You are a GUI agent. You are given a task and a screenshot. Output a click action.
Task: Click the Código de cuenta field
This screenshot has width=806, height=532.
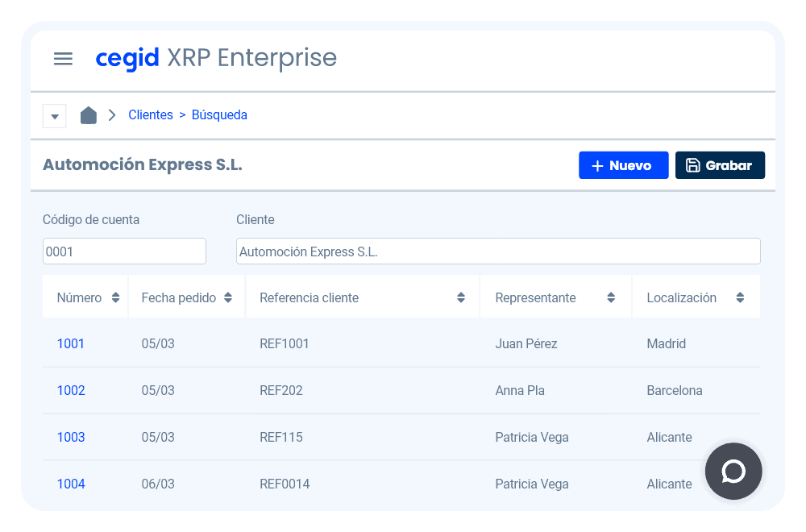point(124,251)
